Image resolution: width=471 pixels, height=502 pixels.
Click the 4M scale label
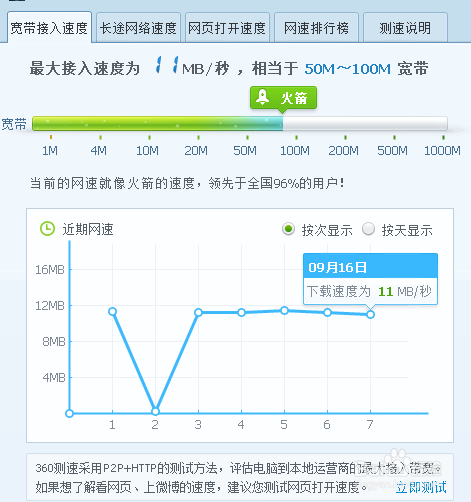coord(99,151)
